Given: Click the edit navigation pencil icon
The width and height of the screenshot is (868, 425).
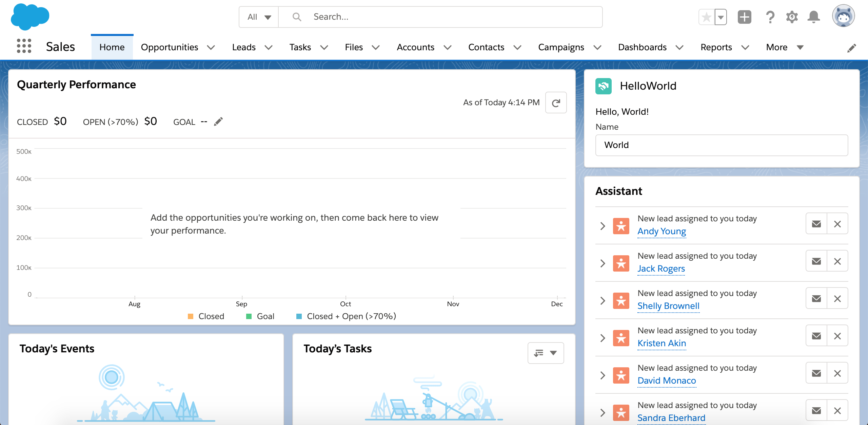Looking at the screenshot, I should pos(851,48).
